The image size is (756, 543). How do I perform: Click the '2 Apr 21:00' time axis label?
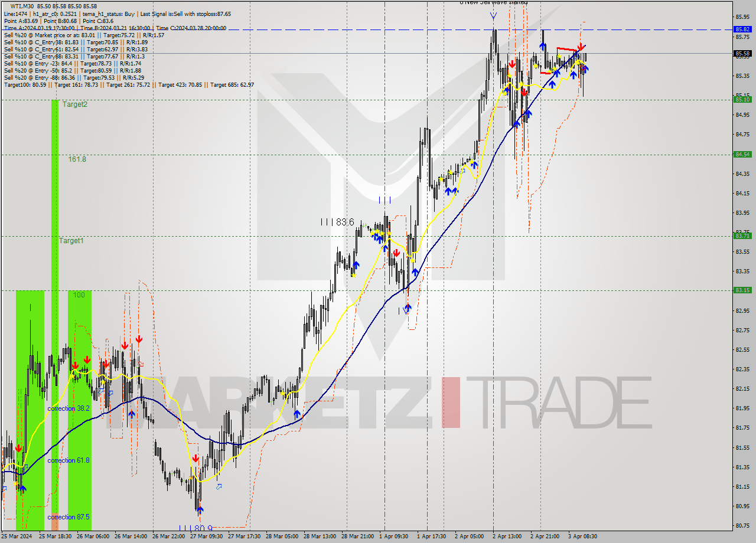point(545,537)
